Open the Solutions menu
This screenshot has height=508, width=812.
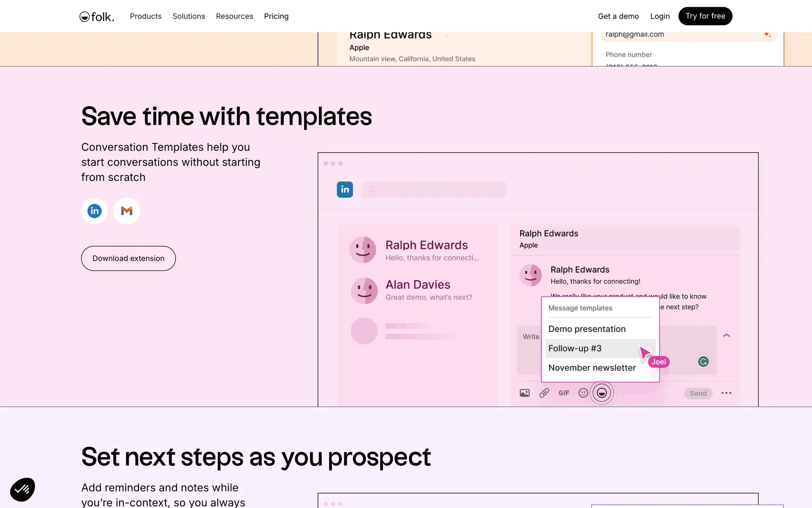(x=189, y=16)
